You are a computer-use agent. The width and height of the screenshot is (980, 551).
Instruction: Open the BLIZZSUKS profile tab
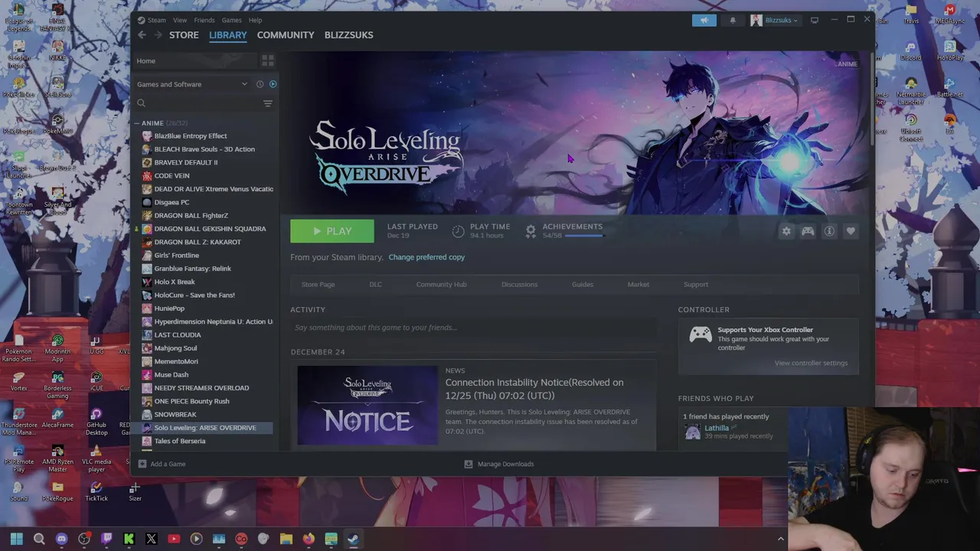coord(348,35)
